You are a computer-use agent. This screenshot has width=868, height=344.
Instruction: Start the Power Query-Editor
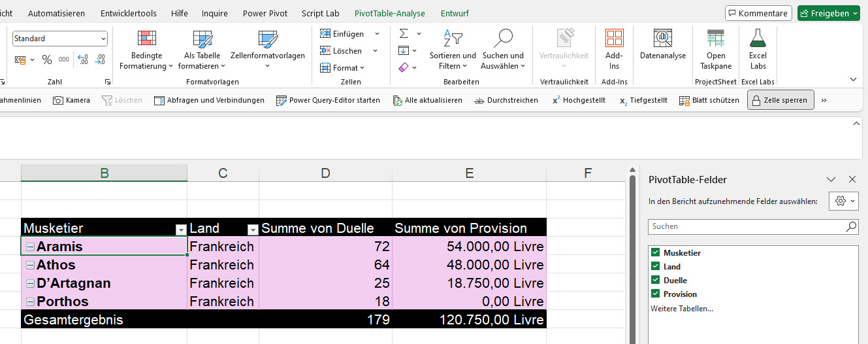(x=328, y=100)
